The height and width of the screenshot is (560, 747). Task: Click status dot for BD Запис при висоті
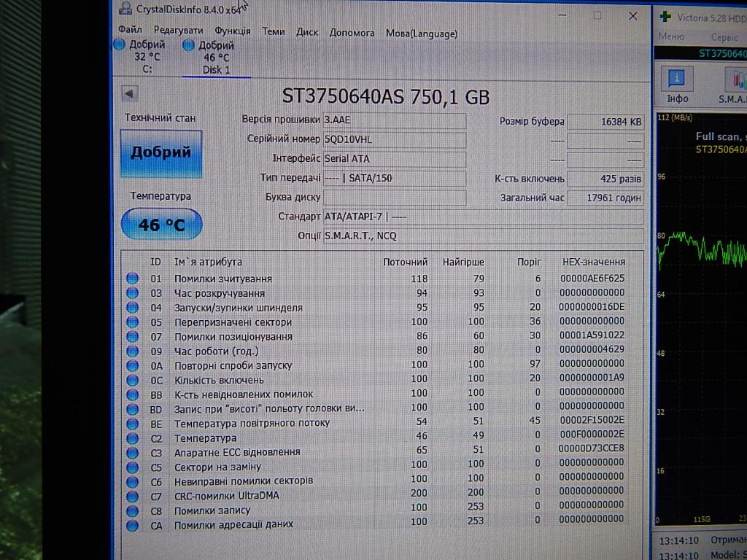pos(133,409)
